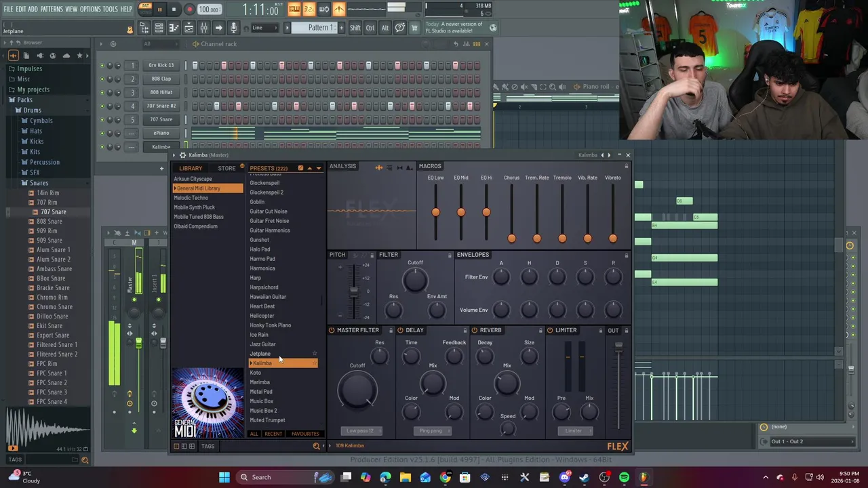Select 808 Snare sample in browser
Screen dimensions: 868x488
click(x=50, y=222)
